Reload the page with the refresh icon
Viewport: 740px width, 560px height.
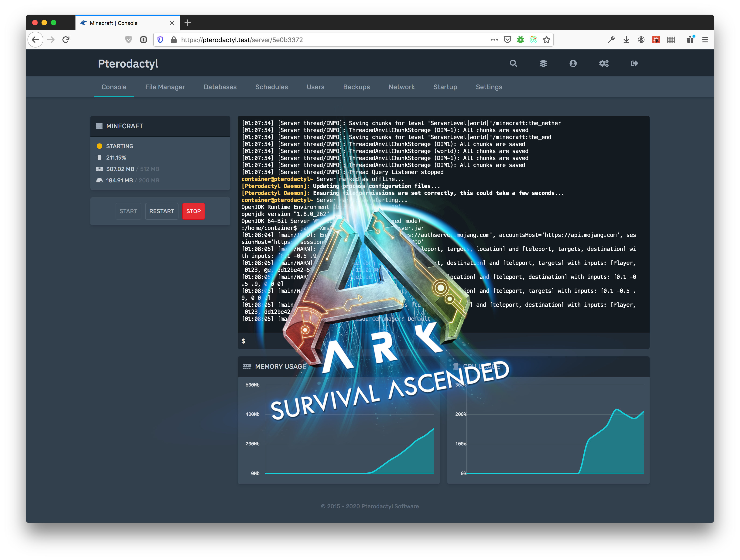coord(66,39)
